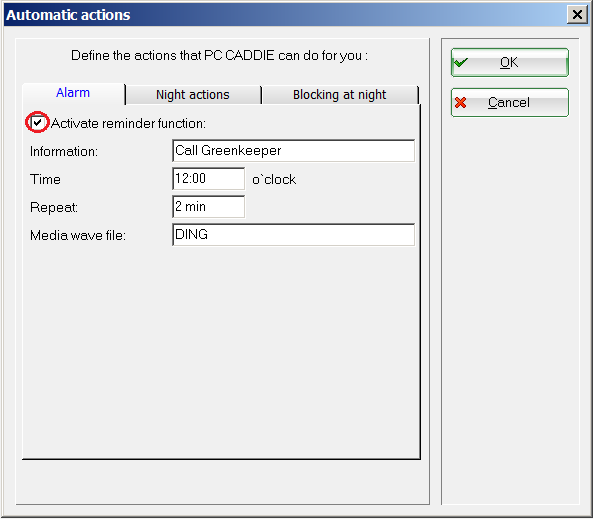
Task: Click the Repeat field showing 2 min
Action: pos(208,207)
